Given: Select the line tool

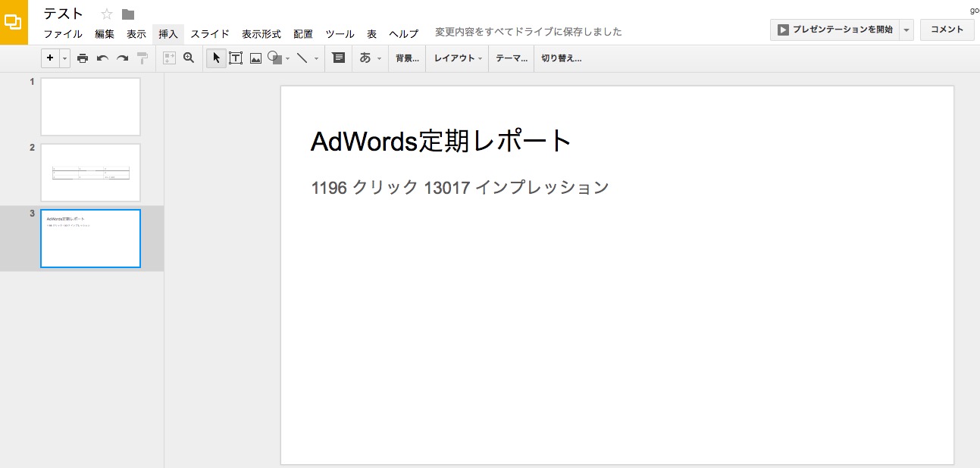Looking at the screenshot, I should [302, 58].
